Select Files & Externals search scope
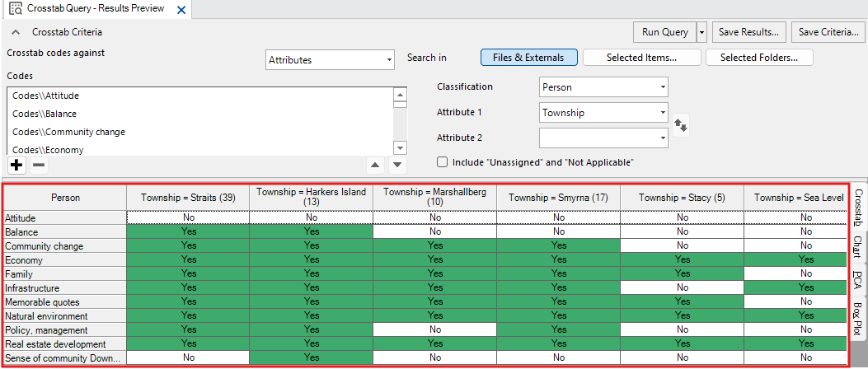This screenshot has width=868, height=369. tap(528, 58)
